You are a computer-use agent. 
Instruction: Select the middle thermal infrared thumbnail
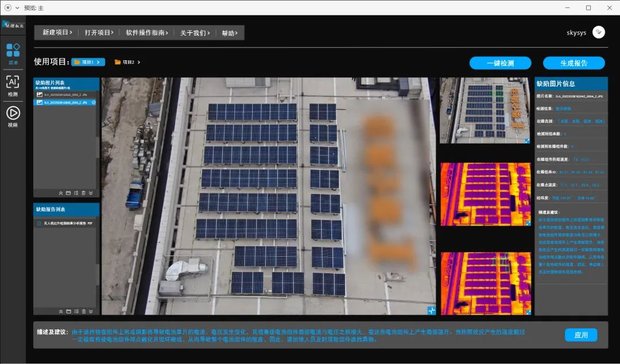[485, 194]
